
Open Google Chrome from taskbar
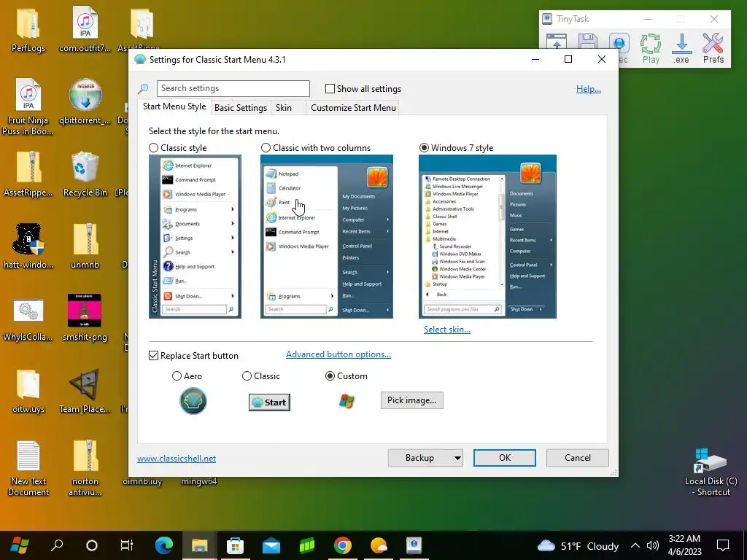343,545
